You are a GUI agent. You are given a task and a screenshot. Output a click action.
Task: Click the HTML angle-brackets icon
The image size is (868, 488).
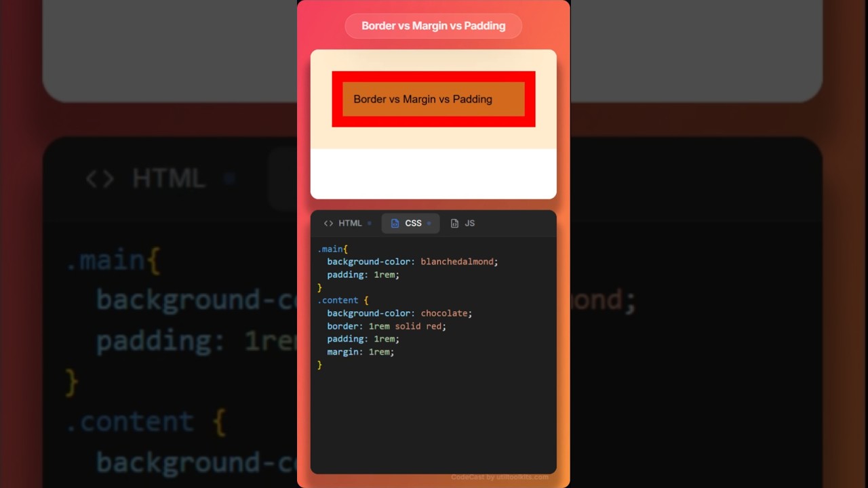point(328,223)
